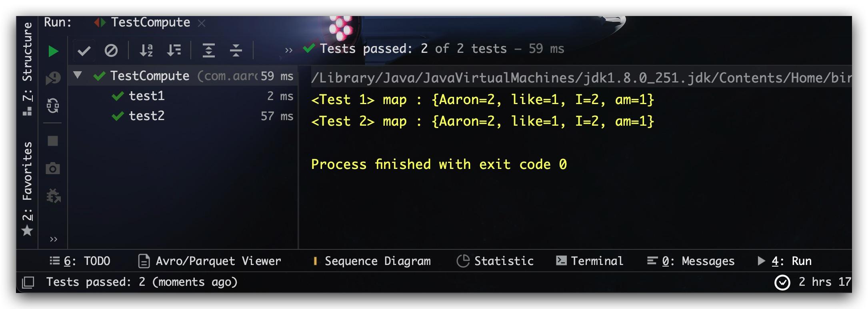868x309 pixels.
Task: Open Favorites side panel
Action: (x=27, y=189)
